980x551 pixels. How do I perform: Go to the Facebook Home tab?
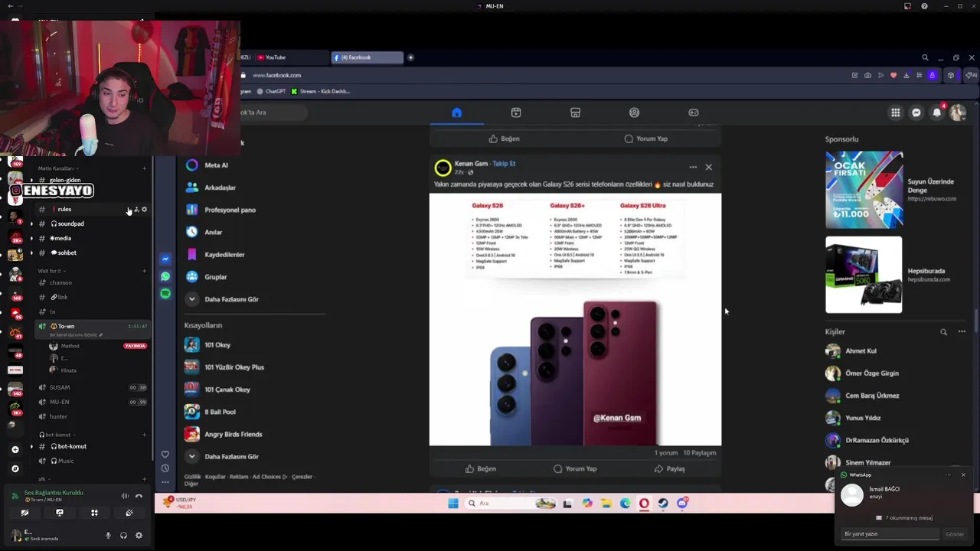click(456, 112)
